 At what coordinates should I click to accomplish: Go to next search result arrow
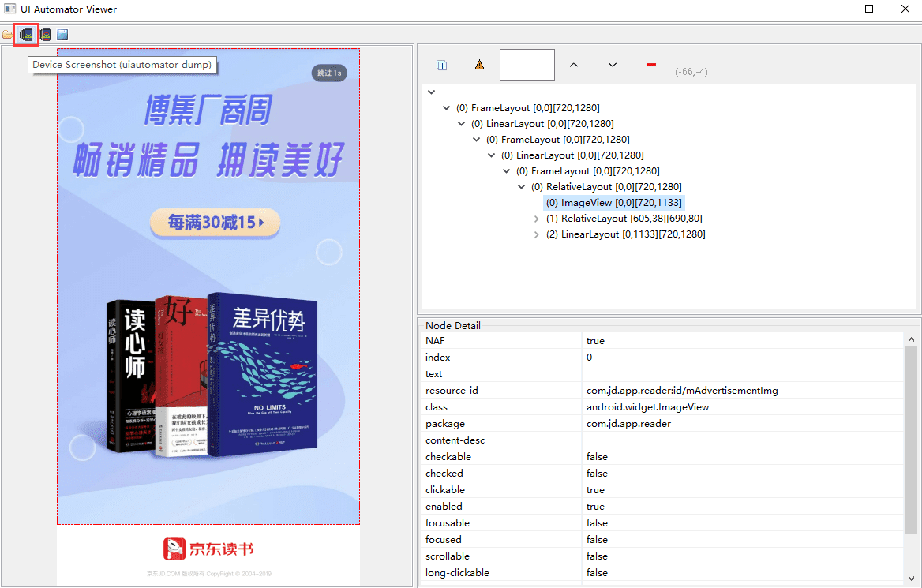(612, 65)
